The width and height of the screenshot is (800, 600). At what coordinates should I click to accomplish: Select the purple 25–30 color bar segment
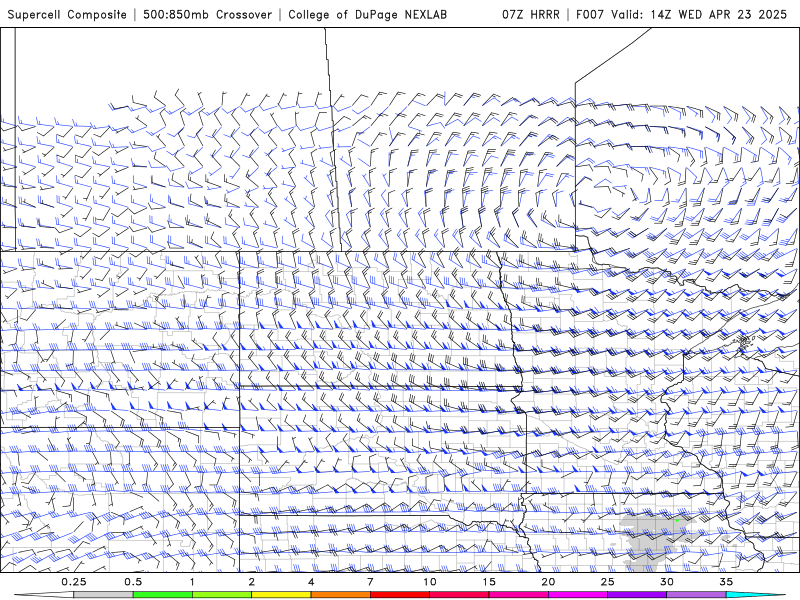(637, 595)
